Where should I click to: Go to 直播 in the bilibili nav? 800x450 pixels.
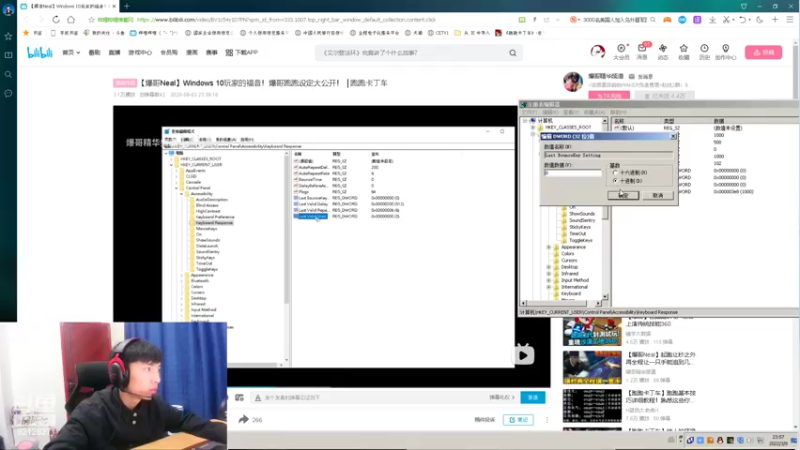pyautogui.click(x=114, y=53)
